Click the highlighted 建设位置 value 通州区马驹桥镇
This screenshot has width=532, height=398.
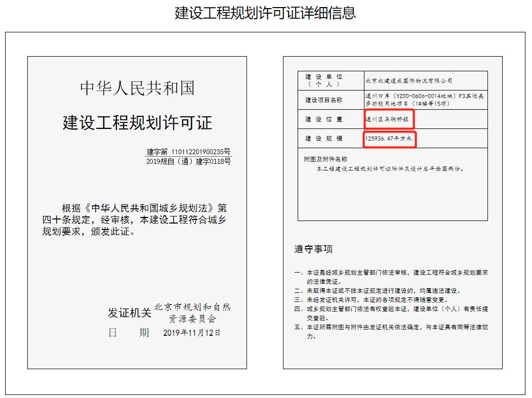tap(390, 119)
